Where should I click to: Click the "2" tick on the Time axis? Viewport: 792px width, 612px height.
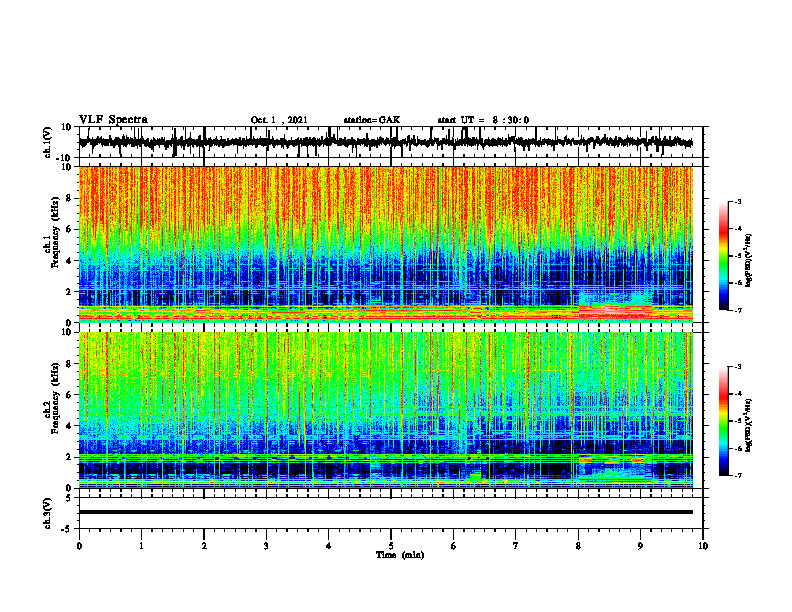click(x=204, y=546)
